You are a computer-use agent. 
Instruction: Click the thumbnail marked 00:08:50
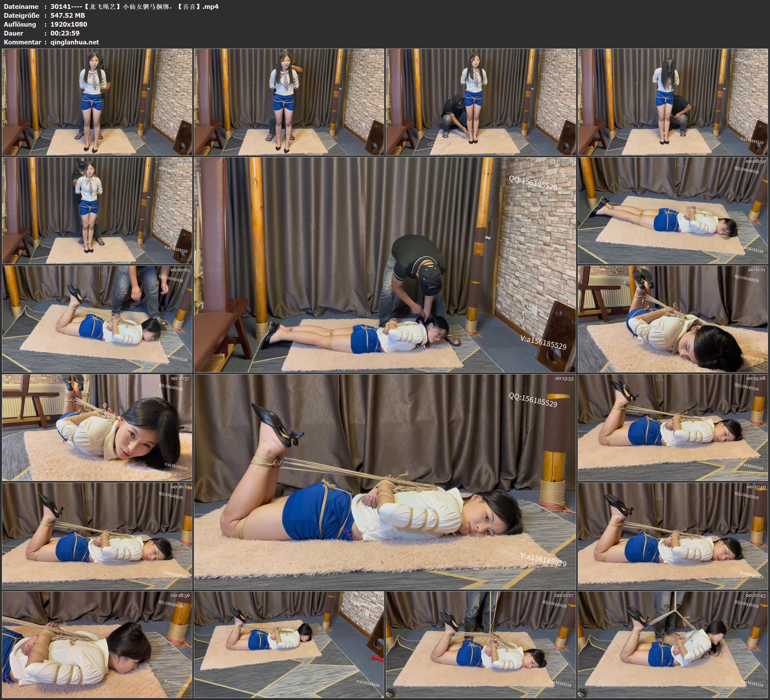point(673,210)
